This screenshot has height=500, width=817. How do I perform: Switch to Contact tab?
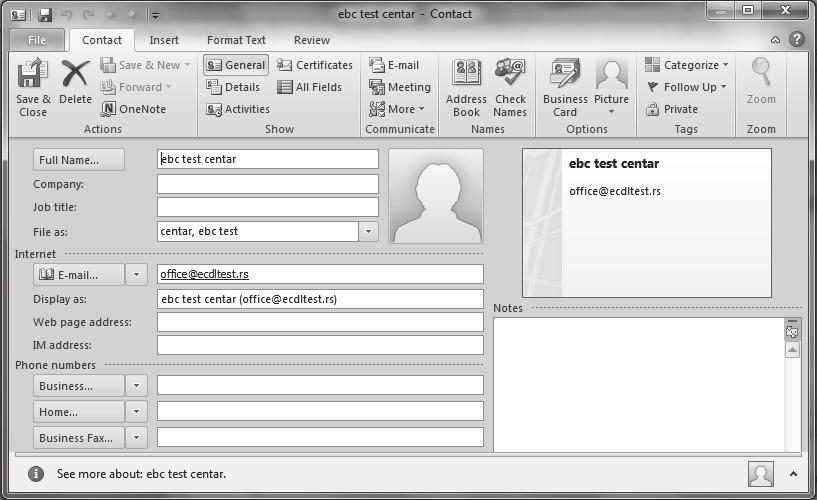pos(102,40)
